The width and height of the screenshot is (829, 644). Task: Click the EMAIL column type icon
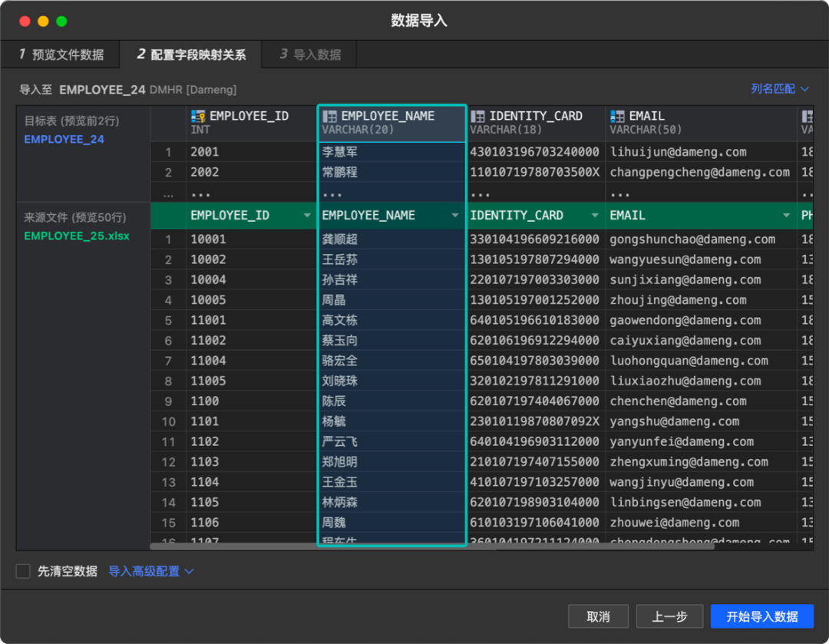[x=617, y=117]
